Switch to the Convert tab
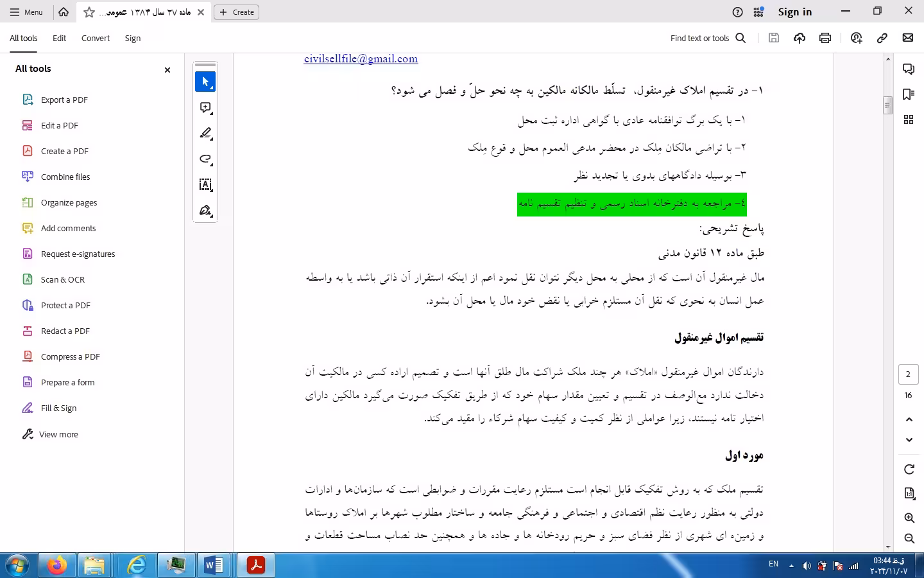 (x=96, y=39)
